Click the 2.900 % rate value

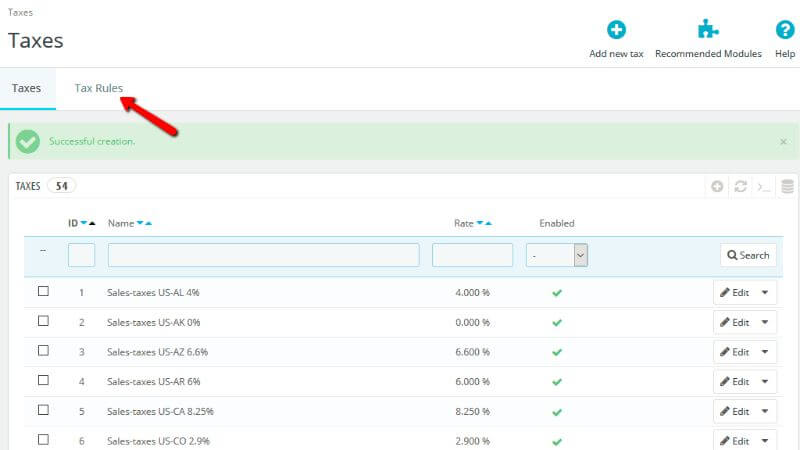[472, 441]
